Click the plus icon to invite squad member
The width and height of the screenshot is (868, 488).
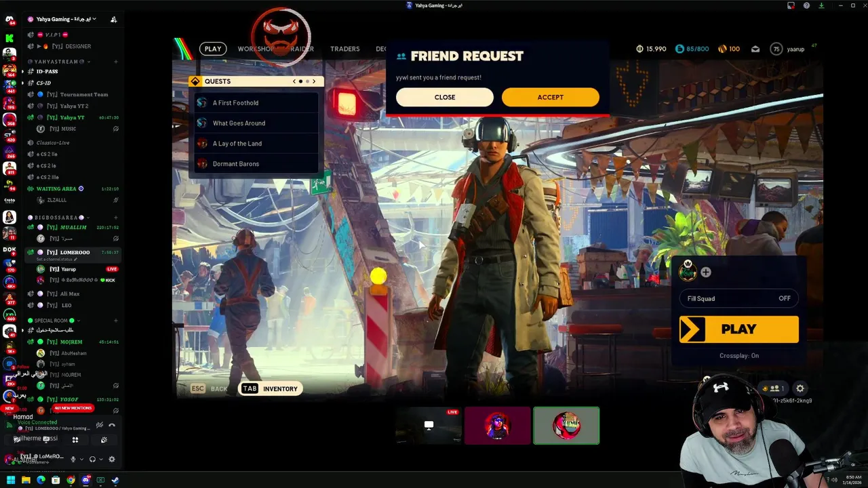(706, 272)
